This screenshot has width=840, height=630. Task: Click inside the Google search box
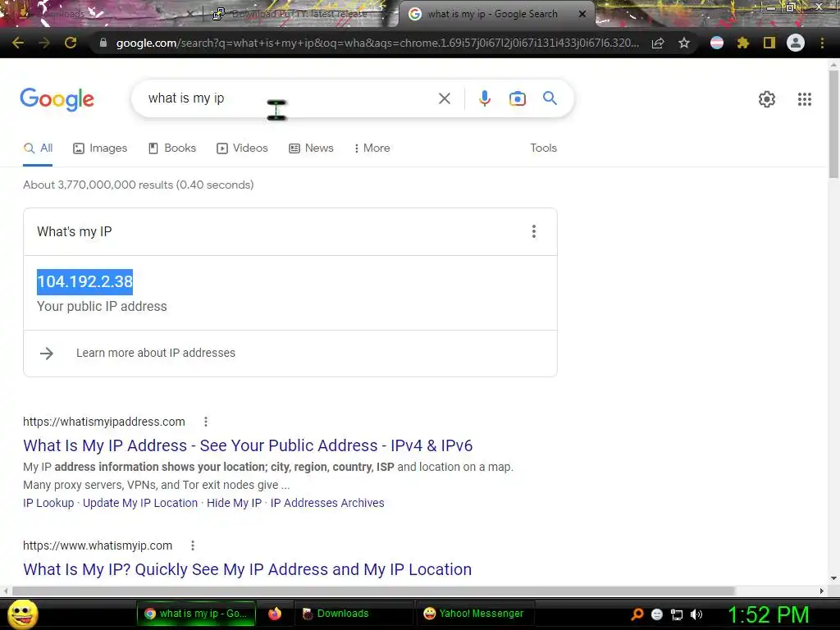click(290, 98)
